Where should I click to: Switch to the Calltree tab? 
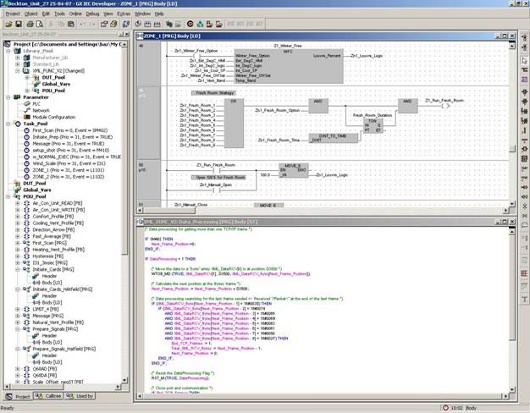pyautogui.click(x=49, y=396)
